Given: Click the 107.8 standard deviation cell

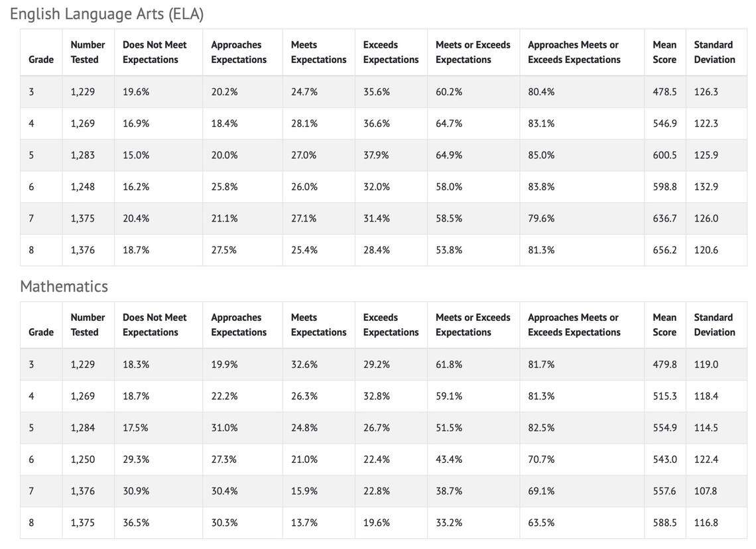Looking at the screenshot, I should point(706,491).
